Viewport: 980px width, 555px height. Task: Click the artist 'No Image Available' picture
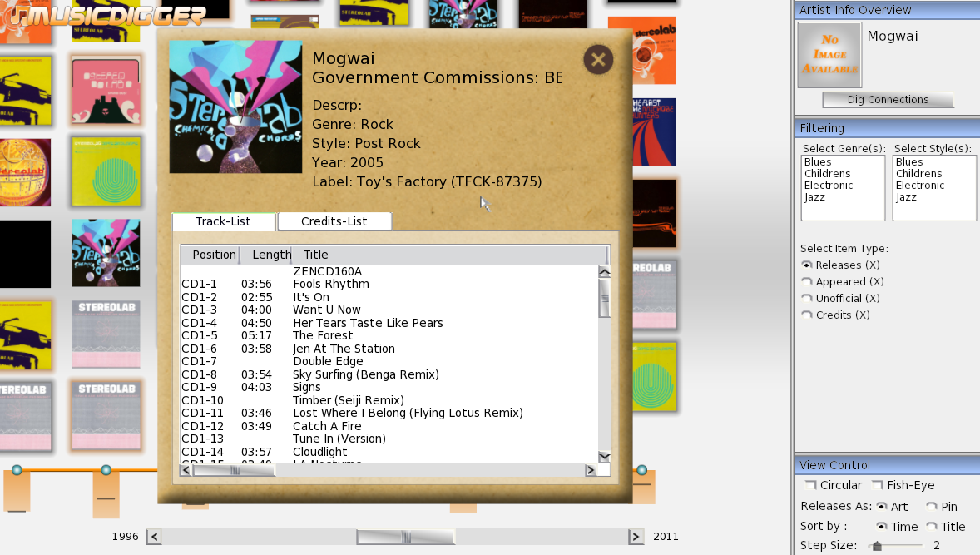click(x=829, y=55)
